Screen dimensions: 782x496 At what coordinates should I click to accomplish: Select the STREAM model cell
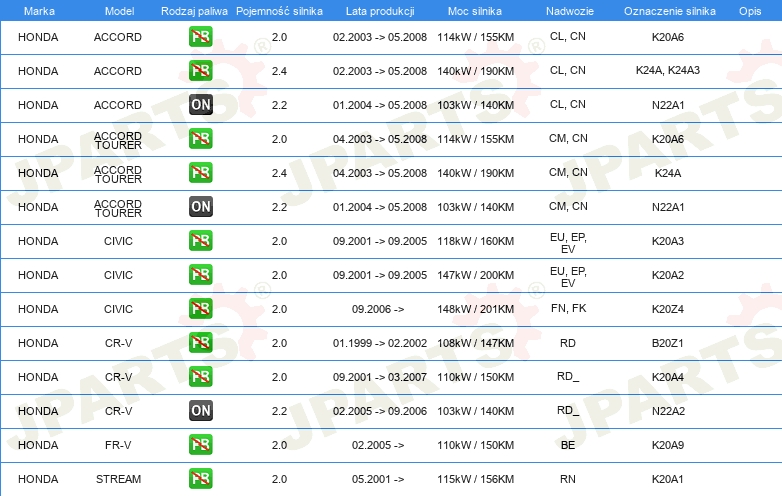[x=118, y=479]
